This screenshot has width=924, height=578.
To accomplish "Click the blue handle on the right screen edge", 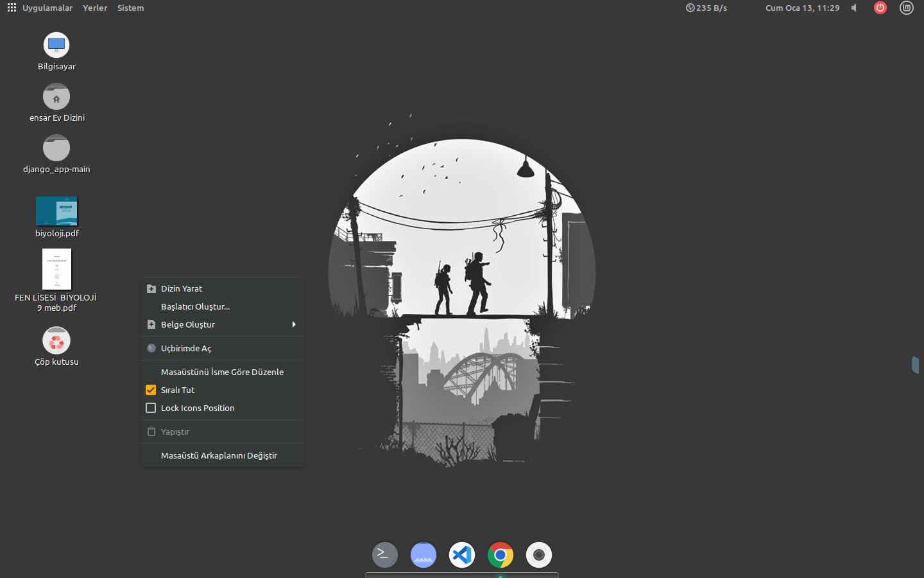I will (916, 364).
